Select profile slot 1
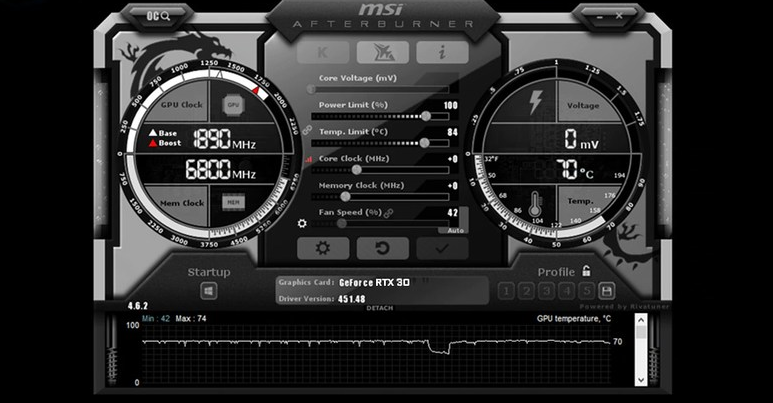This screenshot has height=403, width=773. [506, 291]
